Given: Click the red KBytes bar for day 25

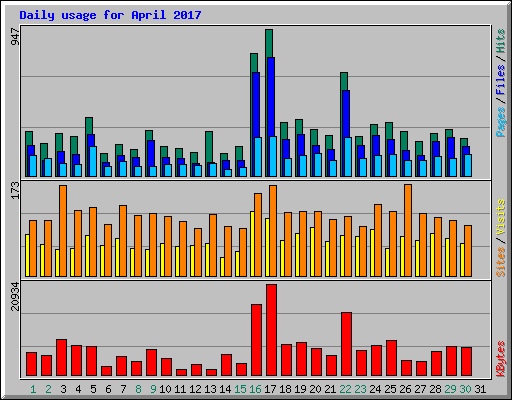Looking at the screenshot, I should point(391,358).
